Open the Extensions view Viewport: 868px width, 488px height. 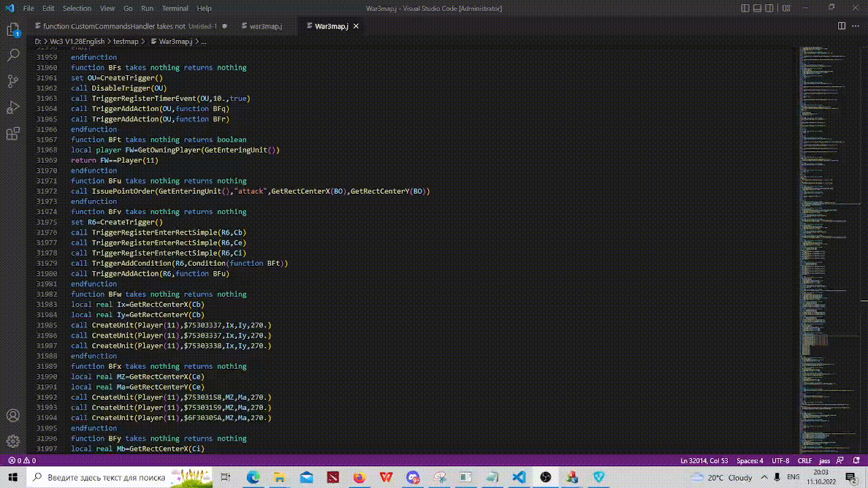(13, 134)
